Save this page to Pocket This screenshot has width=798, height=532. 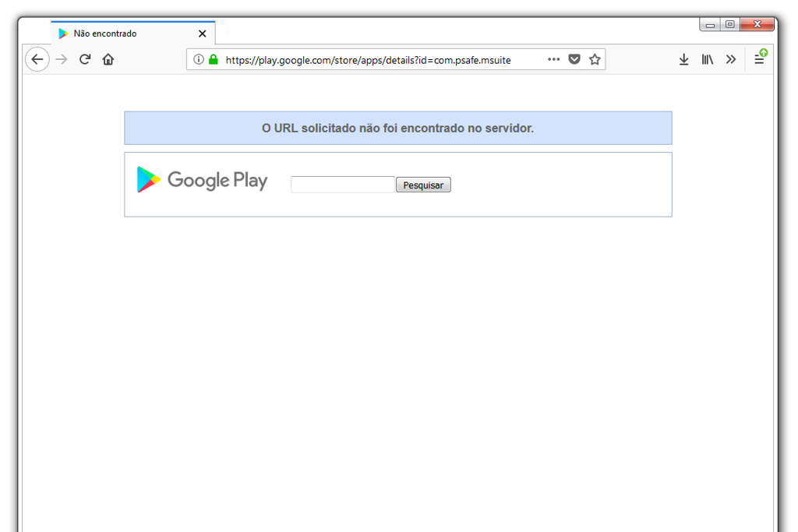tap(574, 59)
